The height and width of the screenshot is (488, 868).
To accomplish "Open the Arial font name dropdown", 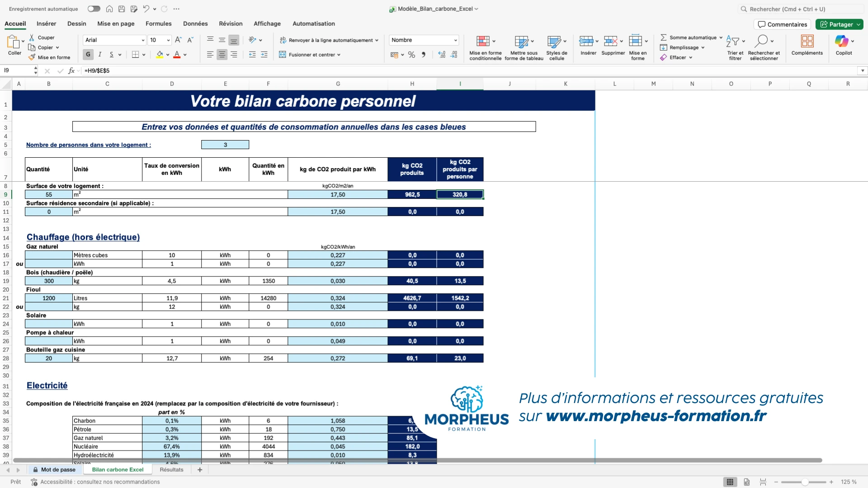I will pos(143,40).
